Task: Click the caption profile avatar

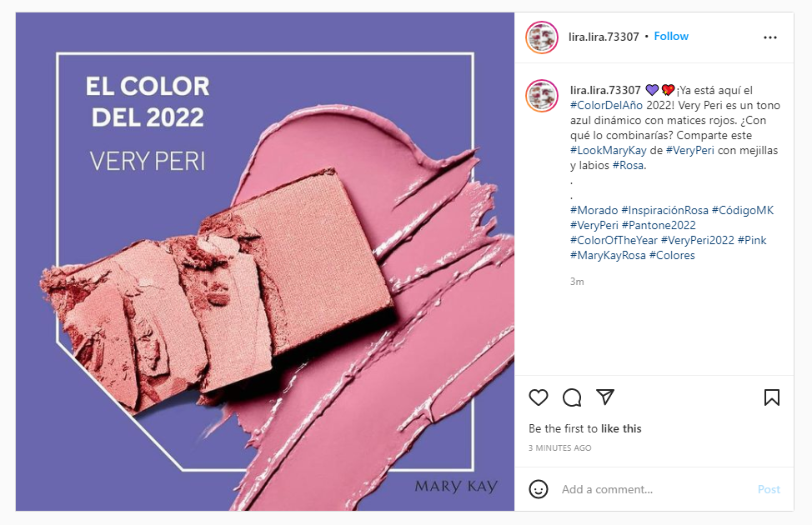Action: [542, 95]
